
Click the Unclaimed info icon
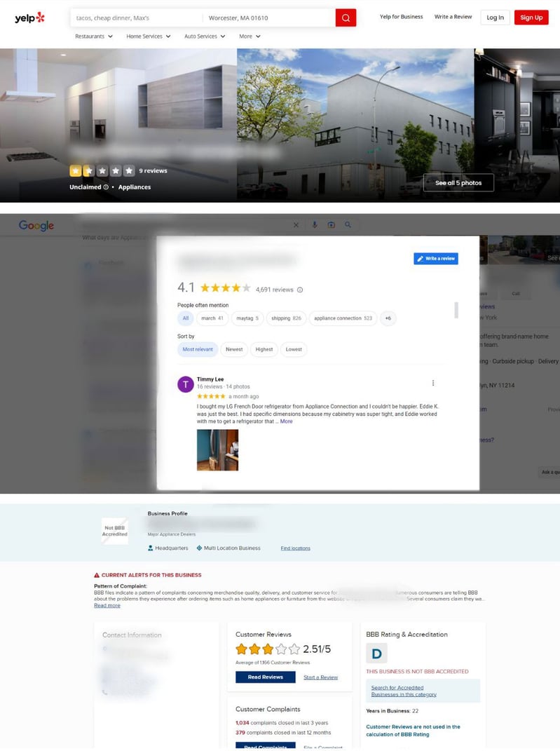tap(106, 187)
